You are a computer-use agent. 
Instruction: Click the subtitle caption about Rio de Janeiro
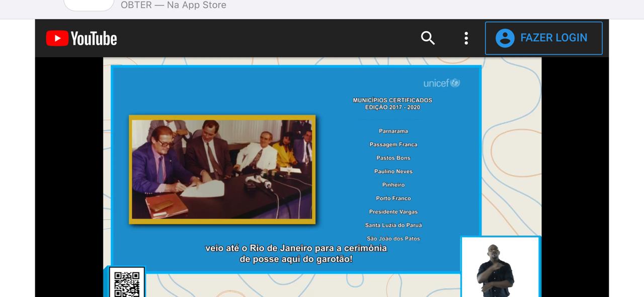point(296,254)
